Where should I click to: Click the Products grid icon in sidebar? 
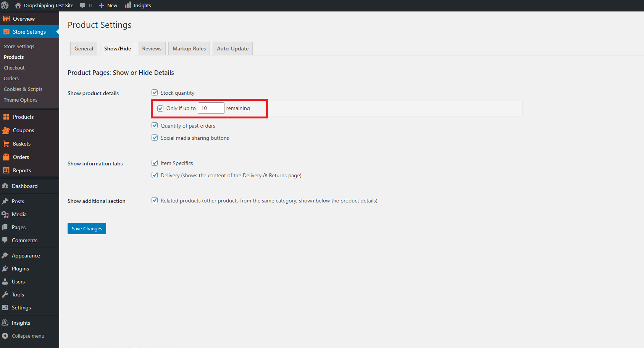6,117
